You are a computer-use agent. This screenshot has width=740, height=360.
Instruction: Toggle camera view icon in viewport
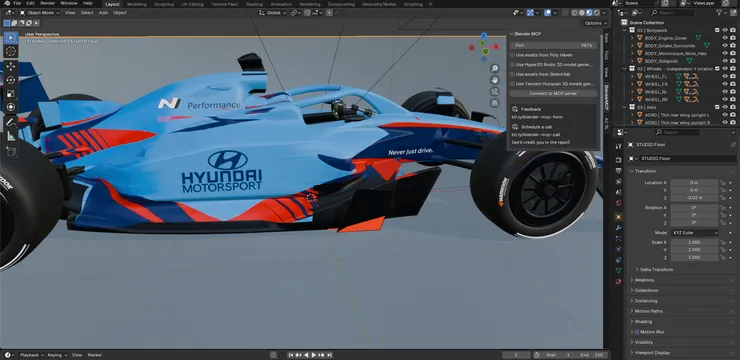[x=495, y=92]
